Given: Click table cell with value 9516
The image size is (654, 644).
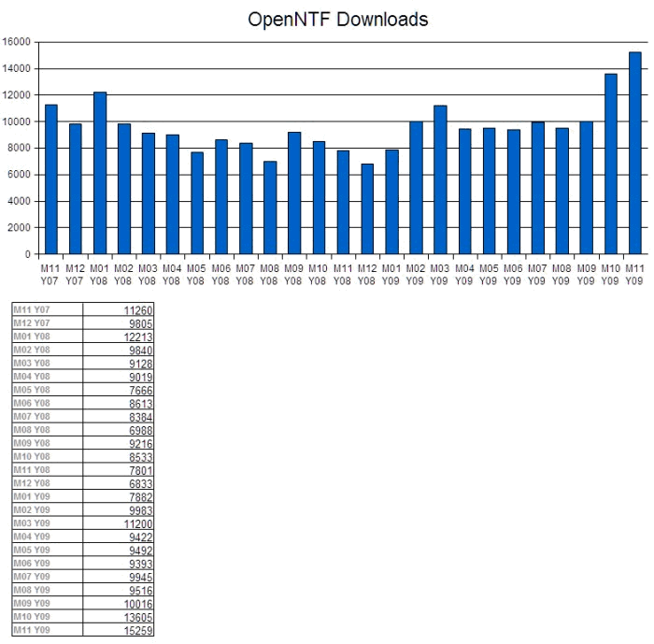Looking at the screenshot, I should point(118,590).
